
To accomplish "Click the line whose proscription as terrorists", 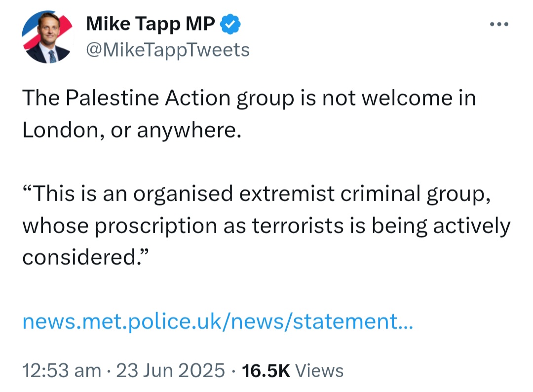I will [x=266, y=225].
